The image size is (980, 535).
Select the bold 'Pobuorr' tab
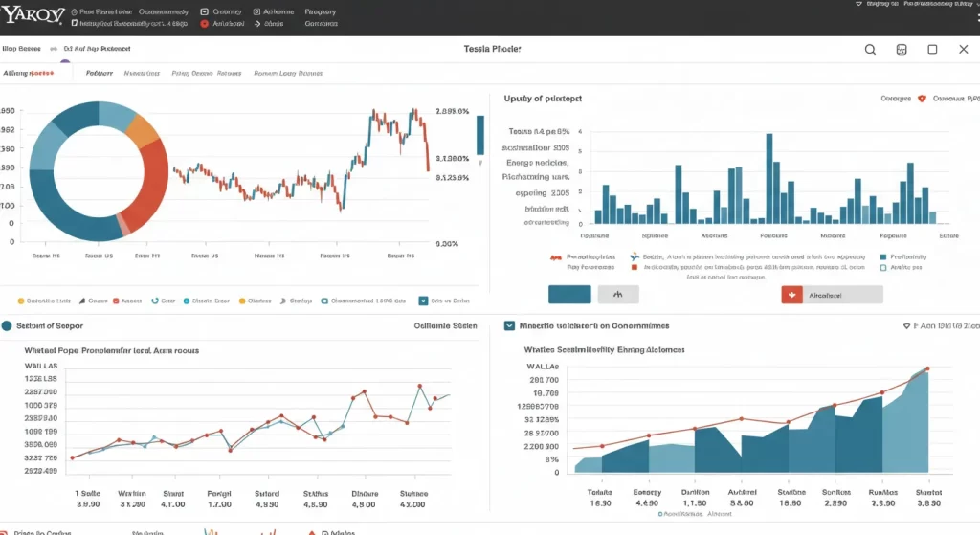[x=99, y=73]
